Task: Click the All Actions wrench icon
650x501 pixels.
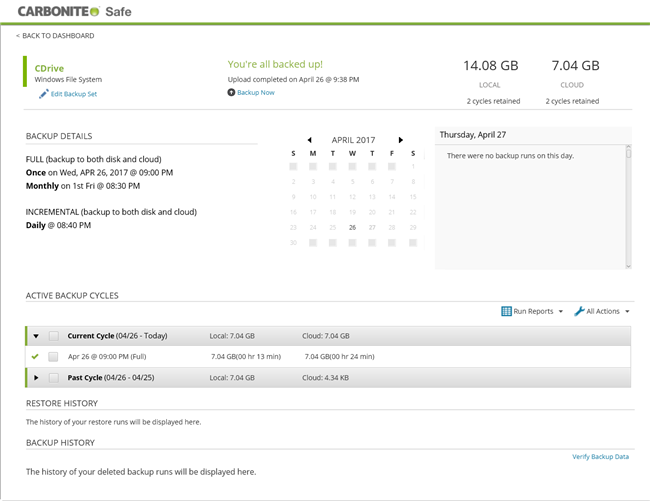Action: pos(580,311)
